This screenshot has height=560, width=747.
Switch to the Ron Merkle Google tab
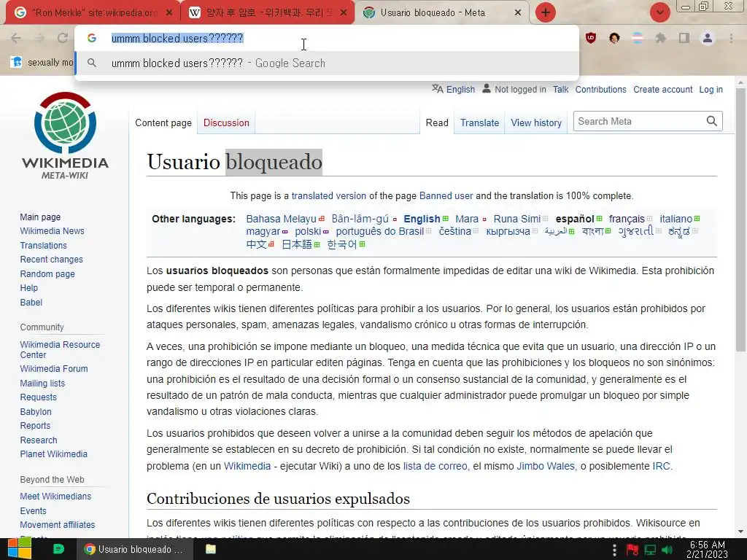[93, 13]
